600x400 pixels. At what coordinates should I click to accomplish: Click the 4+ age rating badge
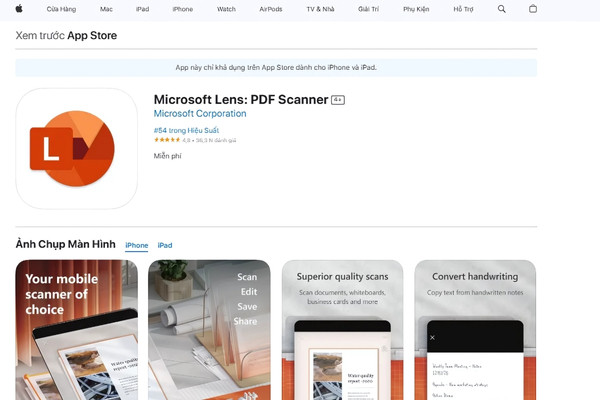pyautogui.click(x=338, y=100)
